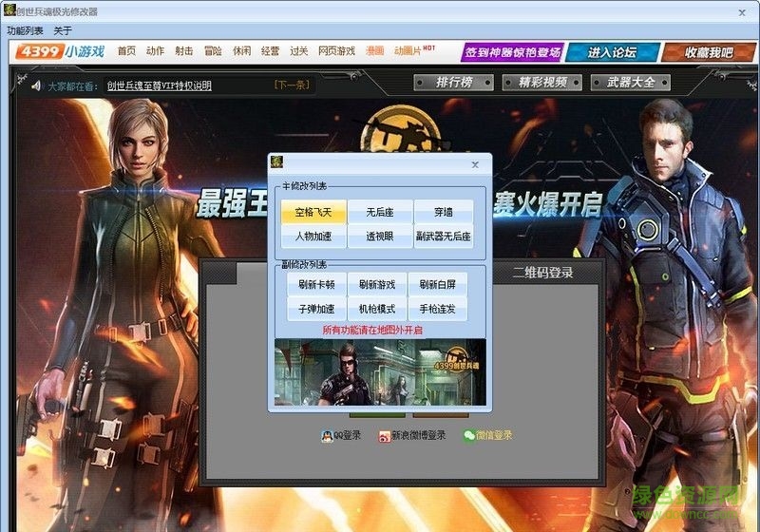
Task: Click the trainer dialog app icon
Action: click(x=276, y=161)
